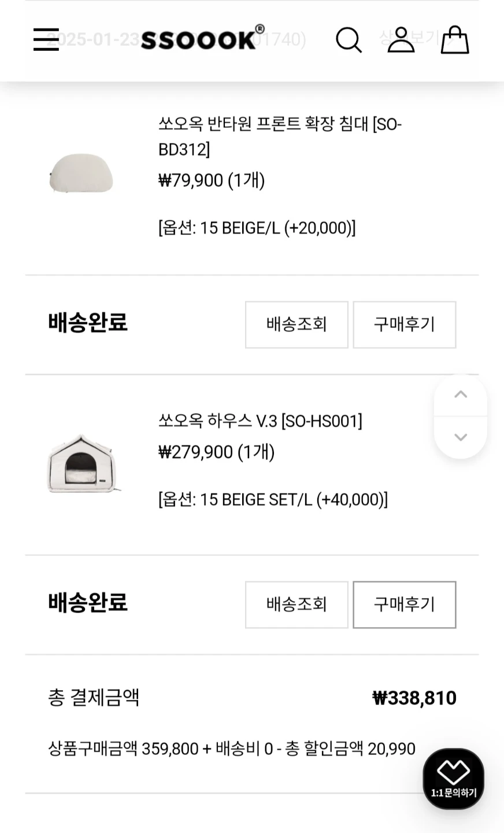Click the ₩279,900 (1개) price text

coord(216,452)
